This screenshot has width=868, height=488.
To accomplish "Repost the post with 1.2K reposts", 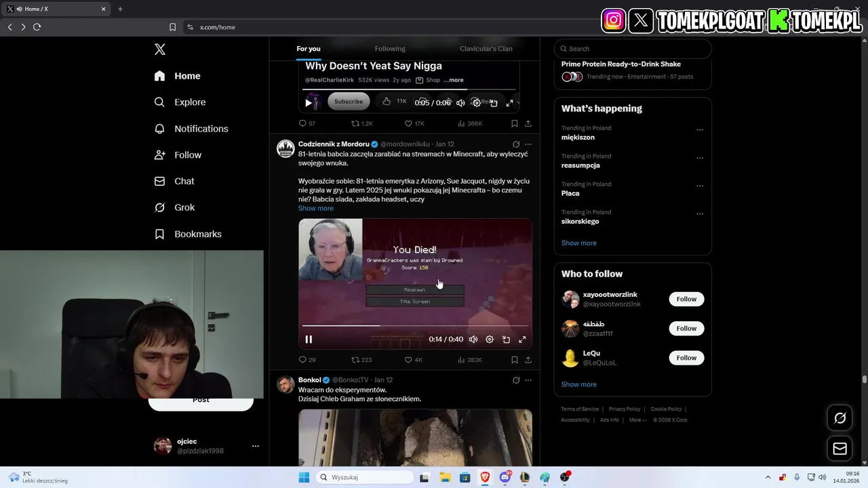I will pos(362,123).
